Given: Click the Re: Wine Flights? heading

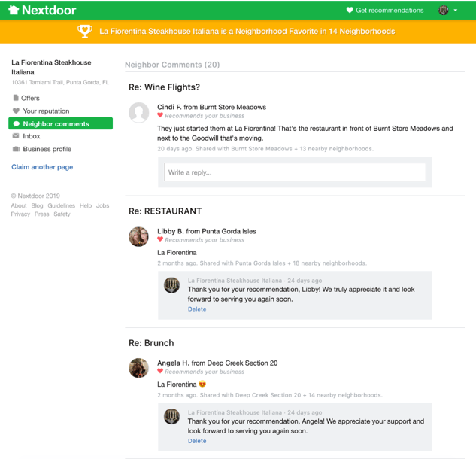Looking at the screenshot, I should pyautogui.click(x=164, y=87).
